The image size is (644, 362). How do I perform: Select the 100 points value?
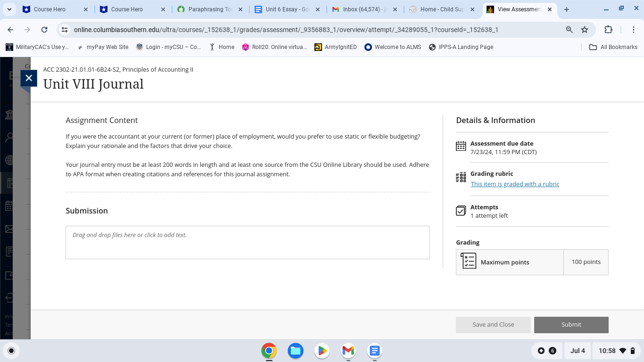coord(586,262)
